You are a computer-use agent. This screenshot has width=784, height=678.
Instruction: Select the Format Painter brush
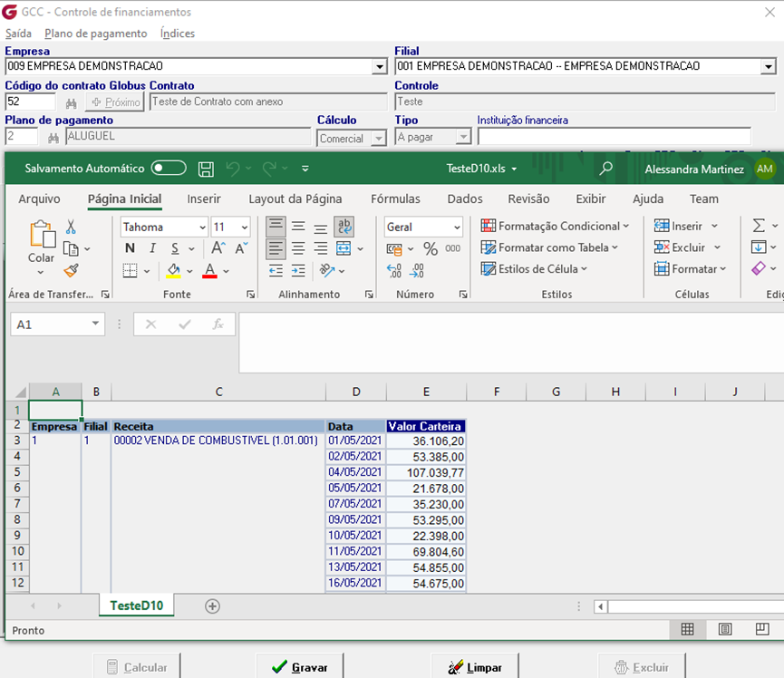[71, 270]
